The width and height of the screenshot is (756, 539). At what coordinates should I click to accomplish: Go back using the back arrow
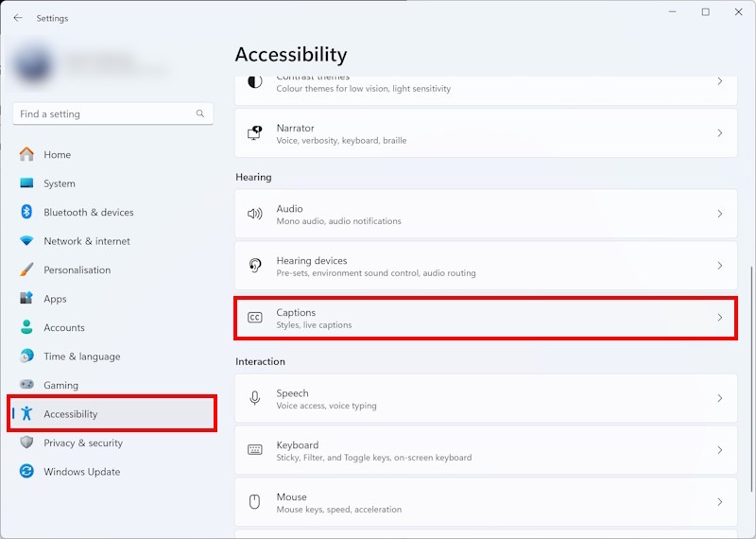point(17,18)
